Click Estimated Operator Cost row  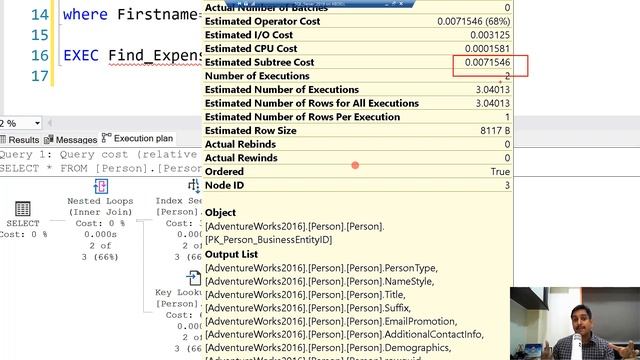pos(358,21)
